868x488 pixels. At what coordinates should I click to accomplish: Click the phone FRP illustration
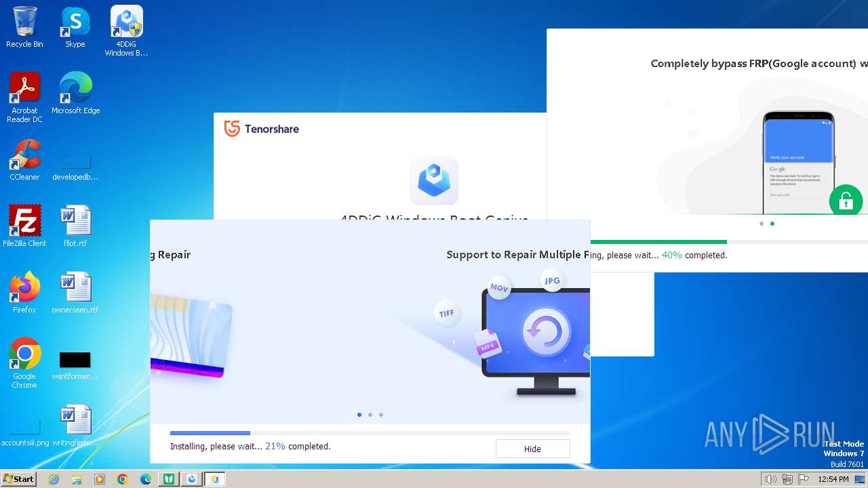click(799, 163)
